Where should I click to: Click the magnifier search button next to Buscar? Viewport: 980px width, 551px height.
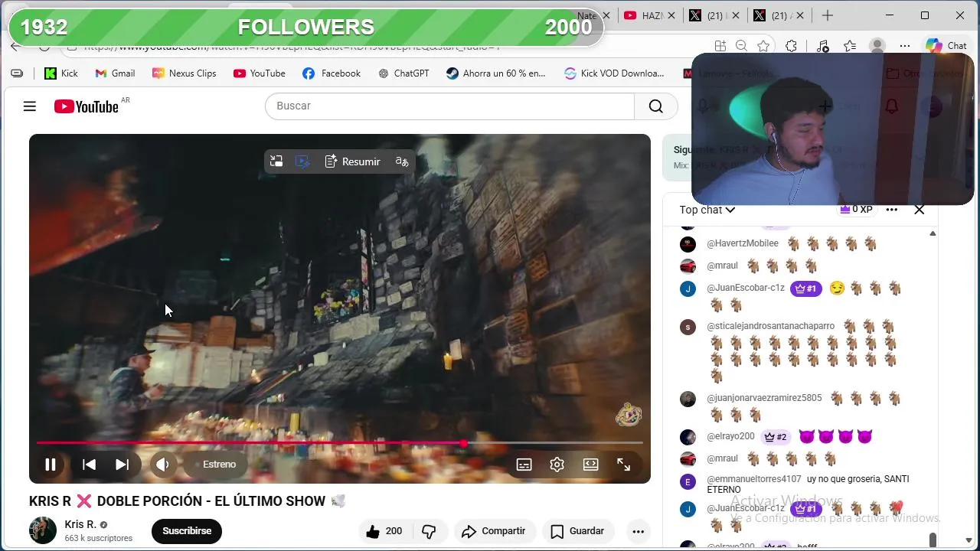coord(656,106)
